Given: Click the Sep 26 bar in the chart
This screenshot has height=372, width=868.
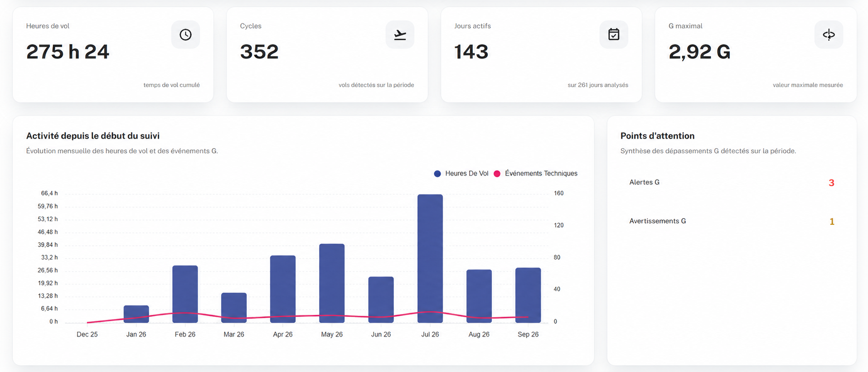Looking at the screenshot, I should coord(528,295).
